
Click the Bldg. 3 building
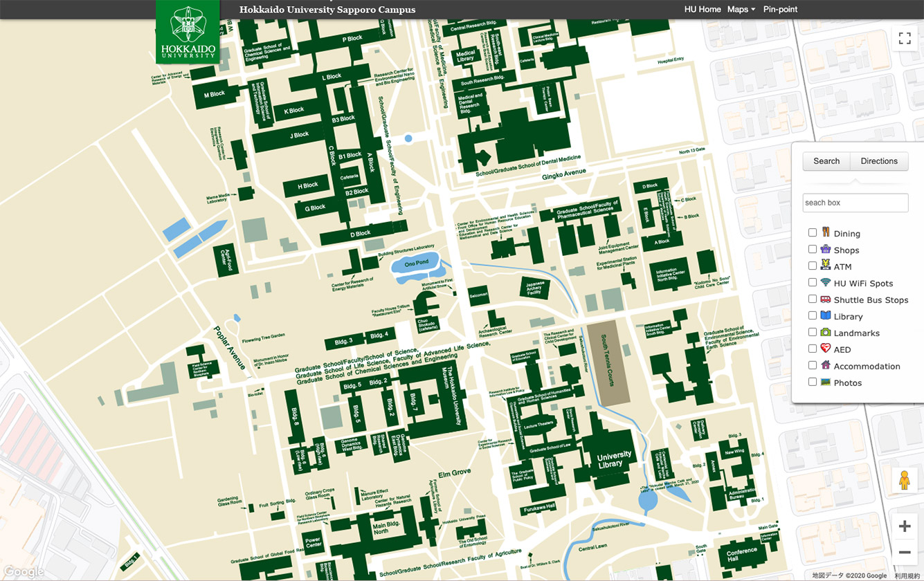click(343, 341)
